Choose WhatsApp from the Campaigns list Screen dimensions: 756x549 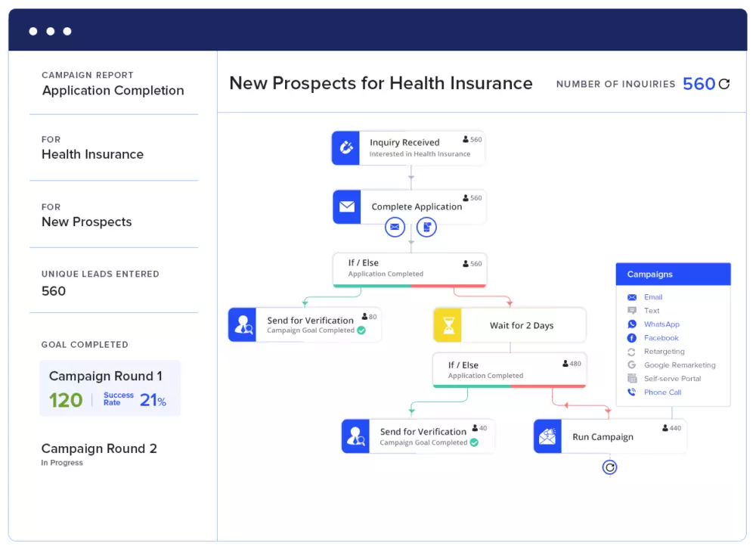click(661, 324)
